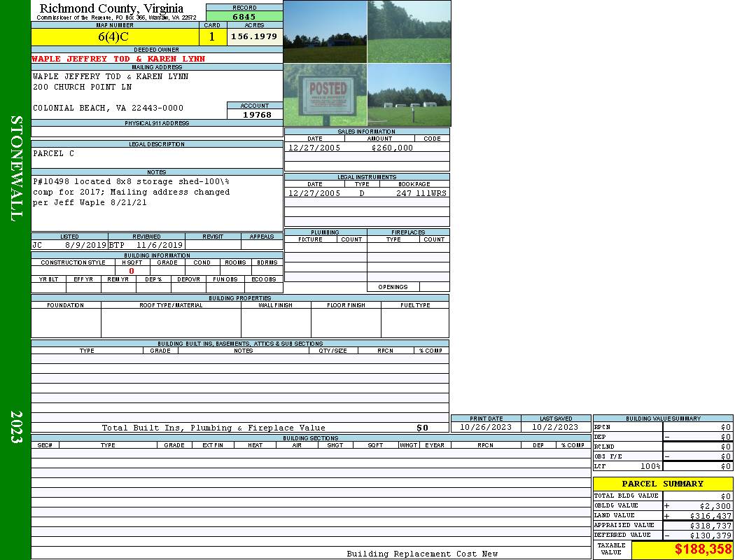
Task: Select the yellow Parcel Summary header
Action: tap(662, 484)
